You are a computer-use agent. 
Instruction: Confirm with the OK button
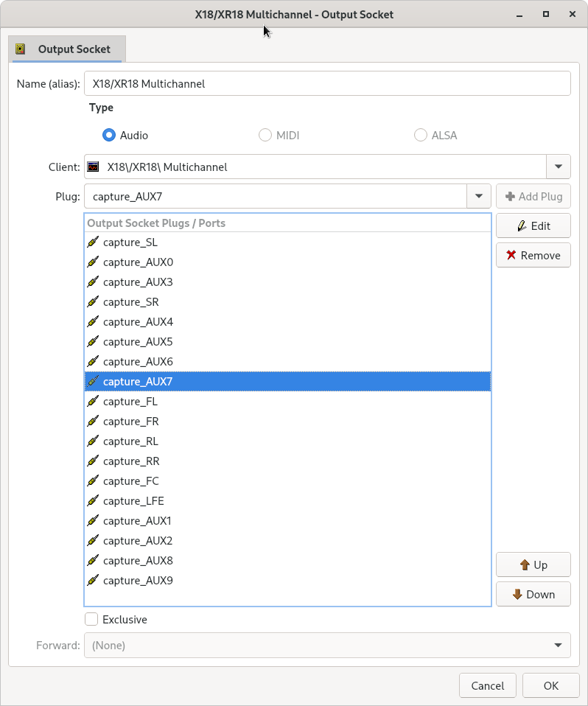(551, 686)
